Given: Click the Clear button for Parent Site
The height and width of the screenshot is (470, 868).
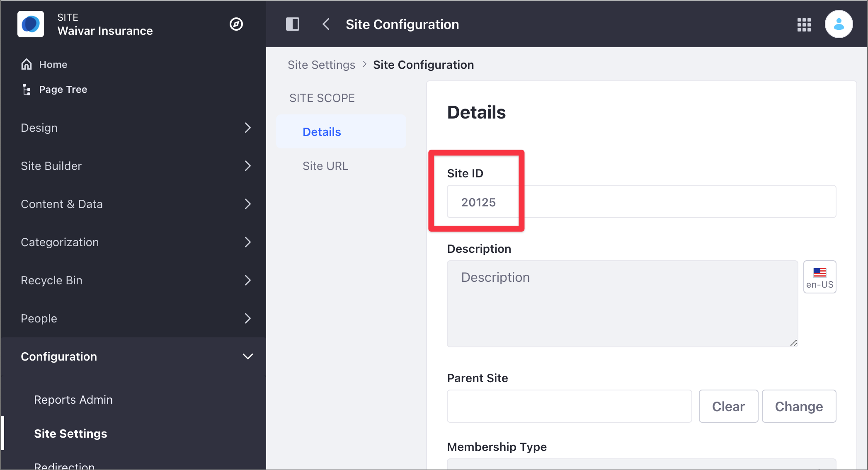Looking at the screenshot, I should [728, 405].
